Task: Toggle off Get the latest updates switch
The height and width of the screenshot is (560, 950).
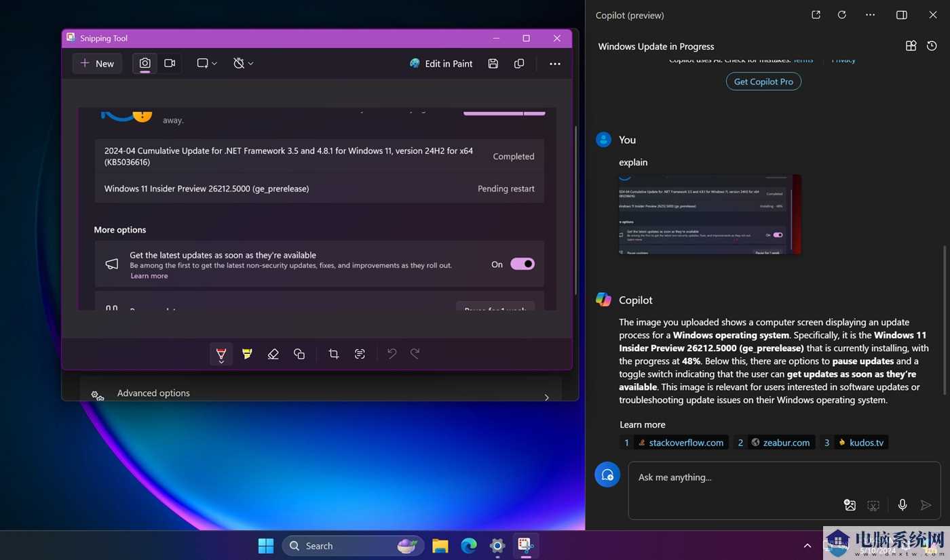Action: point(522,264)
